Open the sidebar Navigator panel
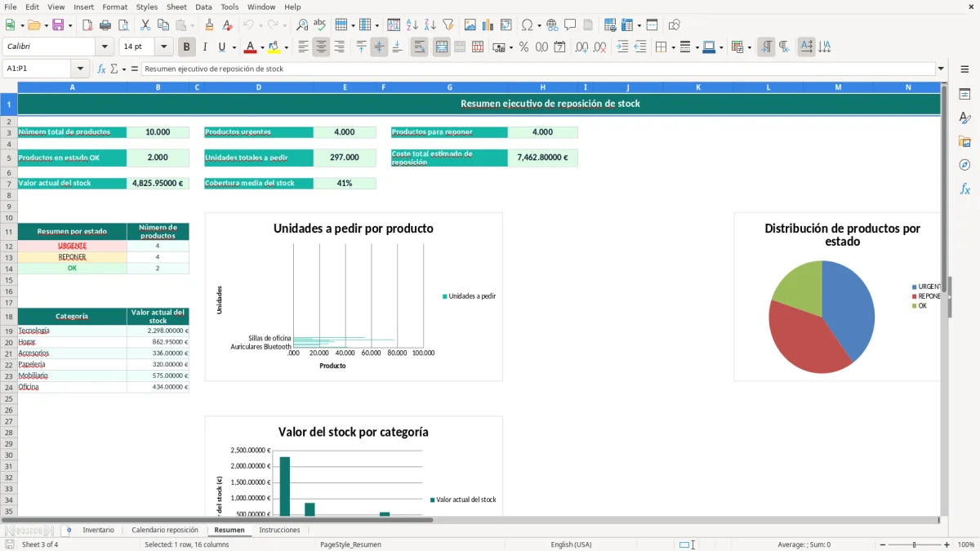Image resolution: width=980 pixels, height=551 pixels. click(x=964, y=165)
